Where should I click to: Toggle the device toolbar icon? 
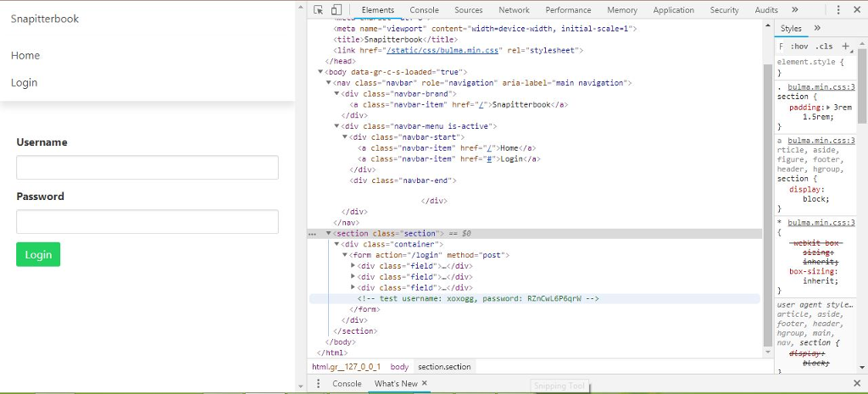[x=336, y=10]
